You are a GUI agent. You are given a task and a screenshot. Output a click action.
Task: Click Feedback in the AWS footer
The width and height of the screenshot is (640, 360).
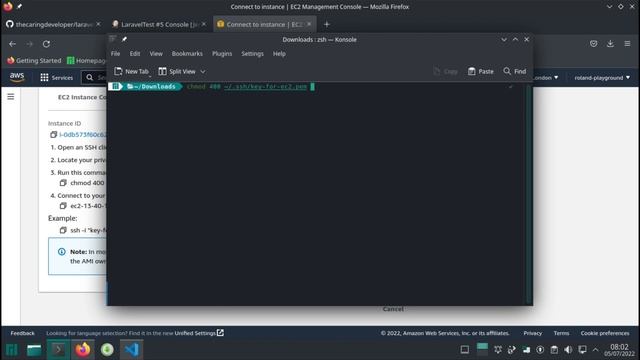point(22,333)
